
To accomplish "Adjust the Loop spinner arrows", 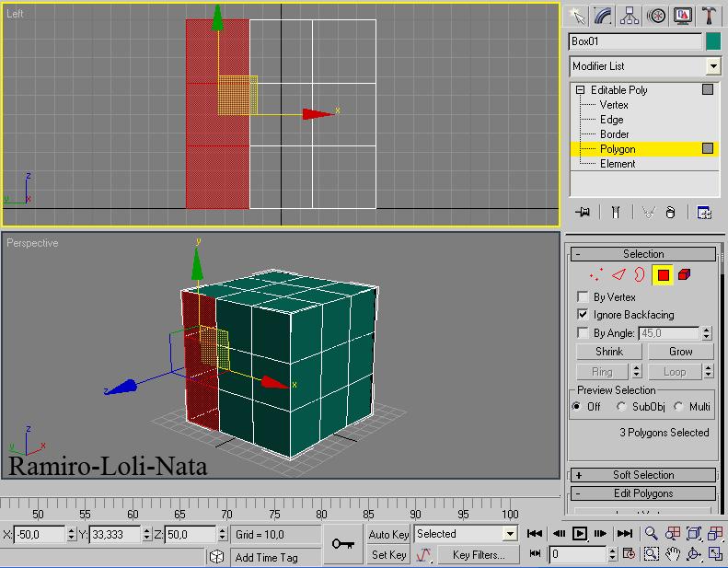I will tap(709, 372).
